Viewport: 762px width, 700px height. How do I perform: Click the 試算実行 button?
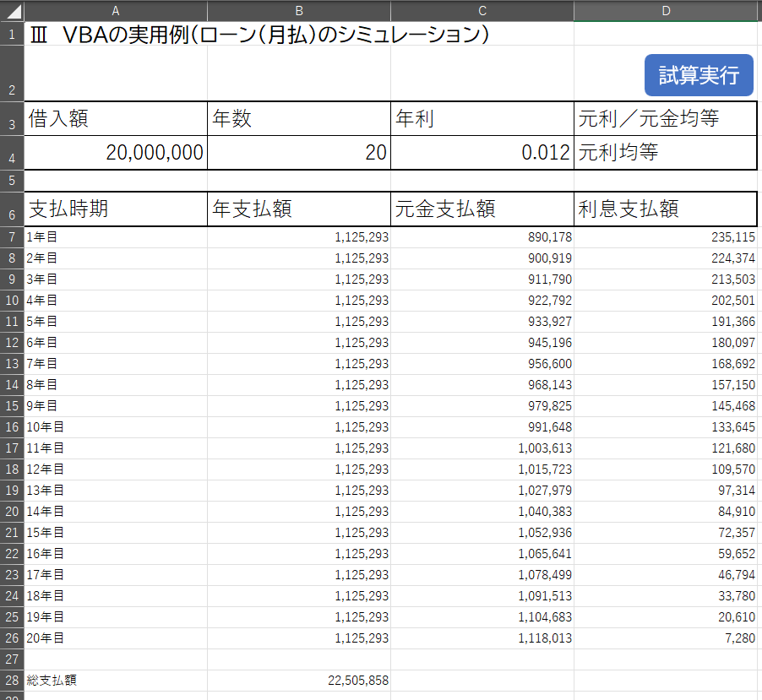698,75
